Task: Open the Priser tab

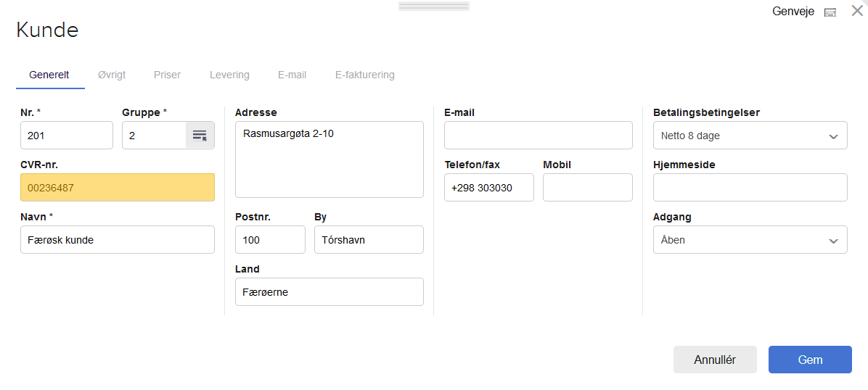Action: coord(167,75)
